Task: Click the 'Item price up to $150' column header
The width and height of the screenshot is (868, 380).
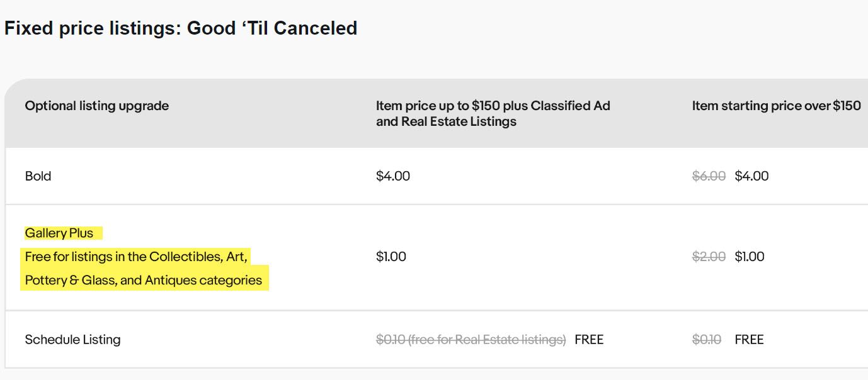Action: tap(493, 113)
